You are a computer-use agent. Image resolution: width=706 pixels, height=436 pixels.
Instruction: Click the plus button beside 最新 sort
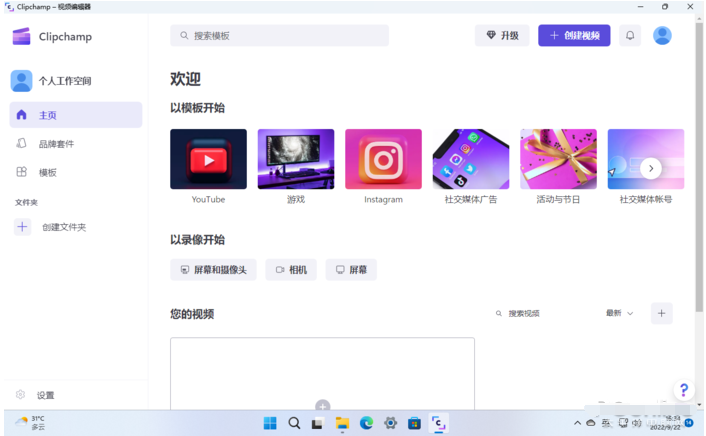pos(661,313)
